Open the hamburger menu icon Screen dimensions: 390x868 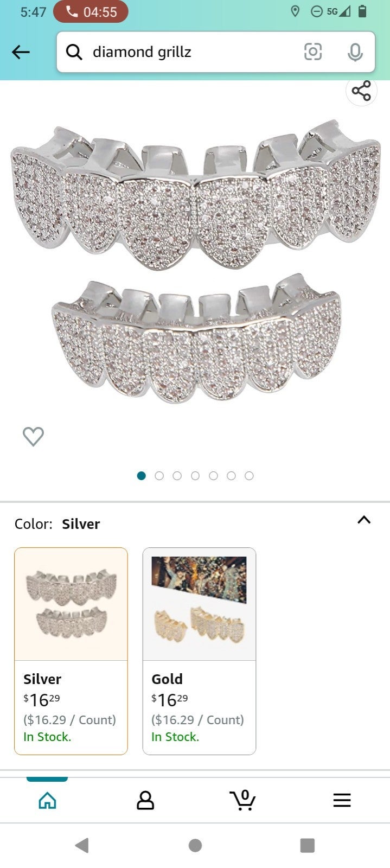coord(342,800)
